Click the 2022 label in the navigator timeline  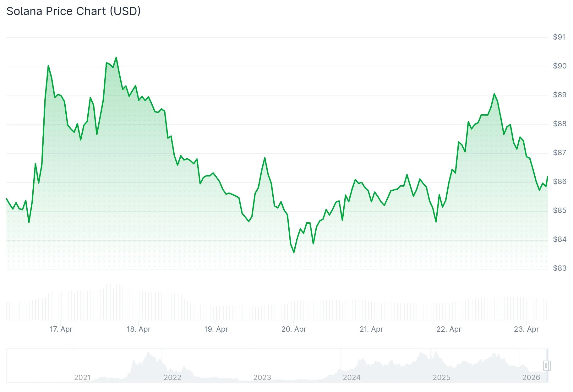(x=172, y=377)
